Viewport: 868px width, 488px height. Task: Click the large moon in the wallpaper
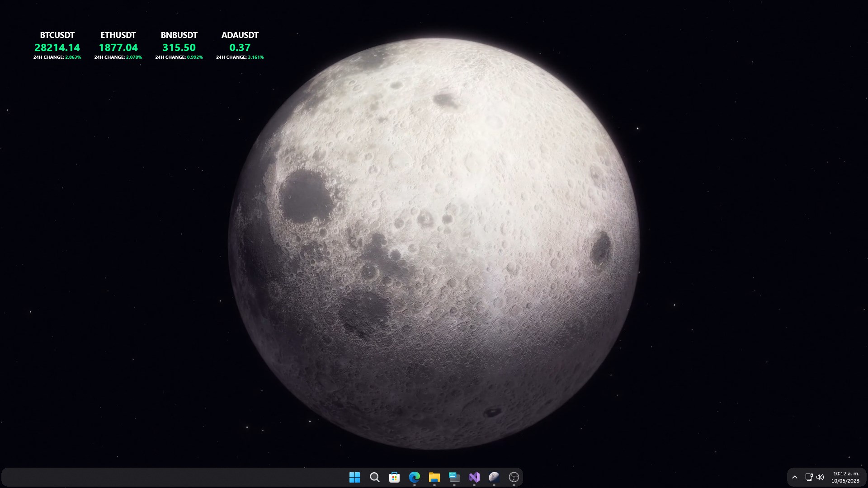(434, 244)
